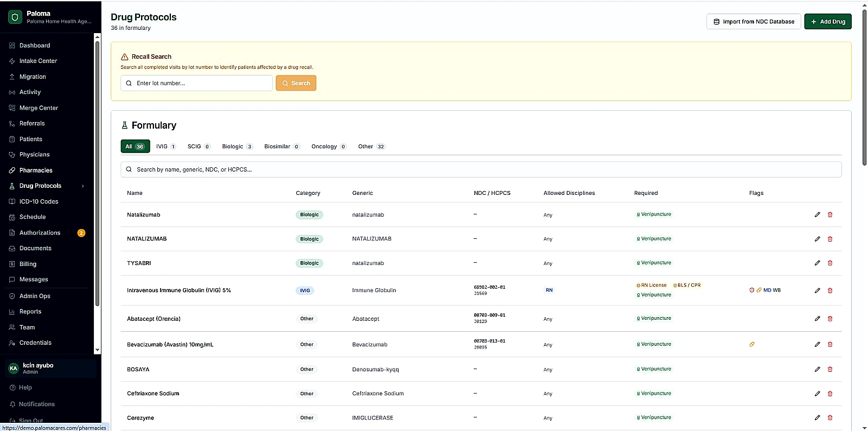Screen dimensions: 868x431
Task: Switch to the Biosimilar tab
Action: pyautogui.click(x=282, y=147)
